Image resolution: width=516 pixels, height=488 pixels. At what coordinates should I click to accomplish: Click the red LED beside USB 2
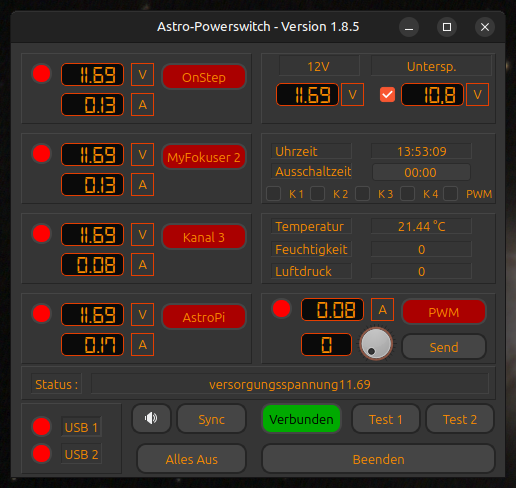tap(41, 454)
